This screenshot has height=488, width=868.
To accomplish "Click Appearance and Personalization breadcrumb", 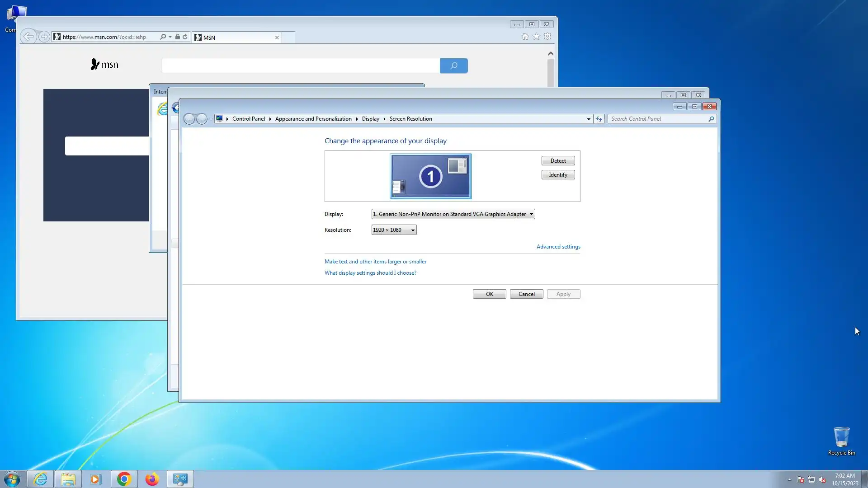I will pyautogui.click(x=313, y=119).
